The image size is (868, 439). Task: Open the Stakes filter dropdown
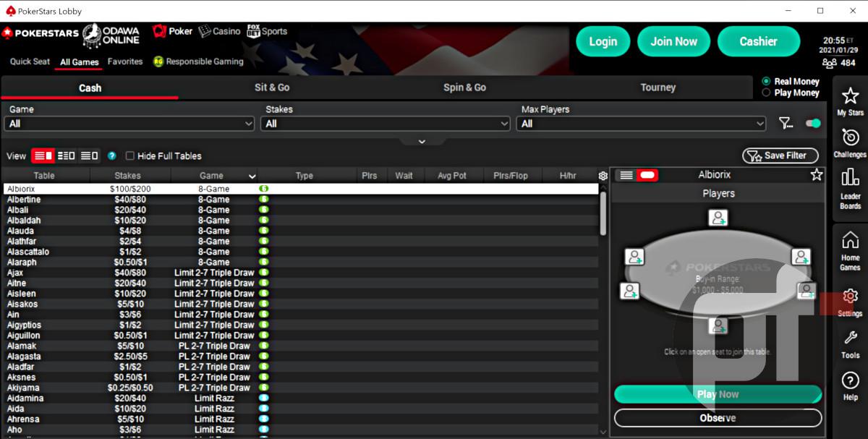386,124
